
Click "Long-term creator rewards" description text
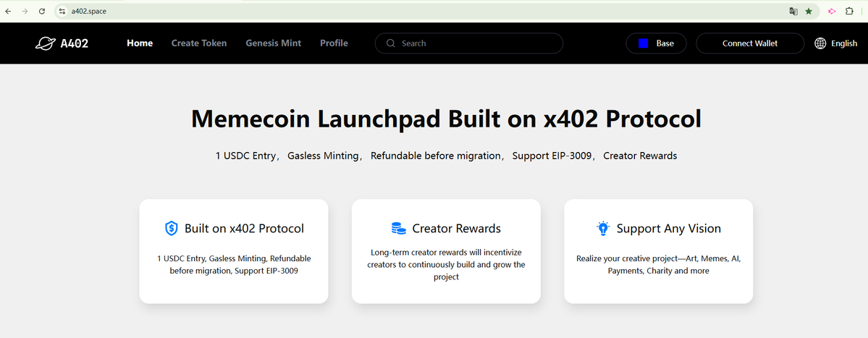tap(446, 264)
